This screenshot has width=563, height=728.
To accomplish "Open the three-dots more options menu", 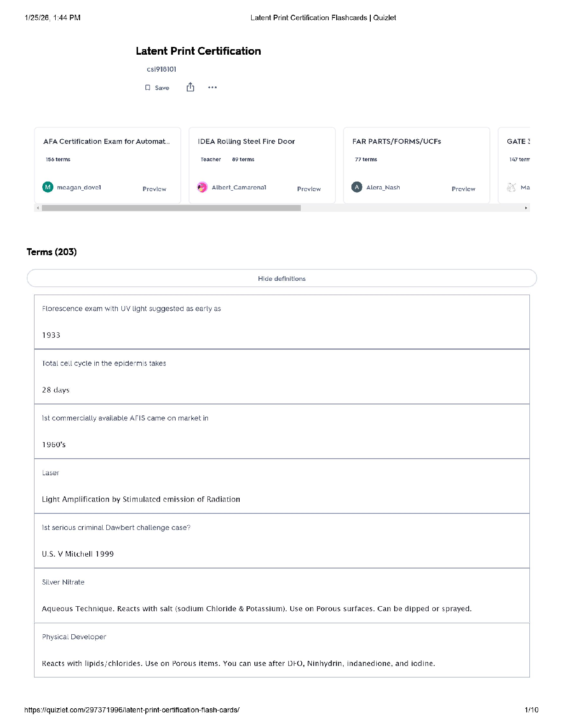I will (x=212, y=87).
